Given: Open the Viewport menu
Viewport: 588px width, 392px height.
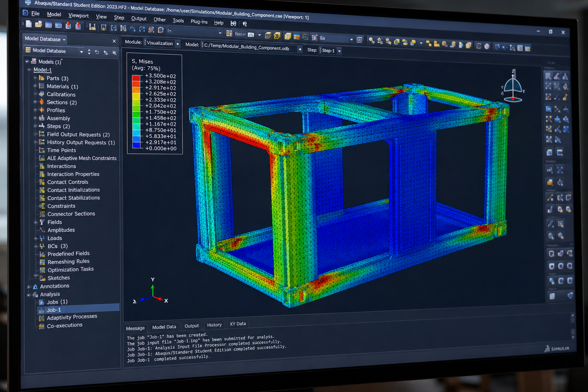Looking at the screenshot, I should point(78,16).
